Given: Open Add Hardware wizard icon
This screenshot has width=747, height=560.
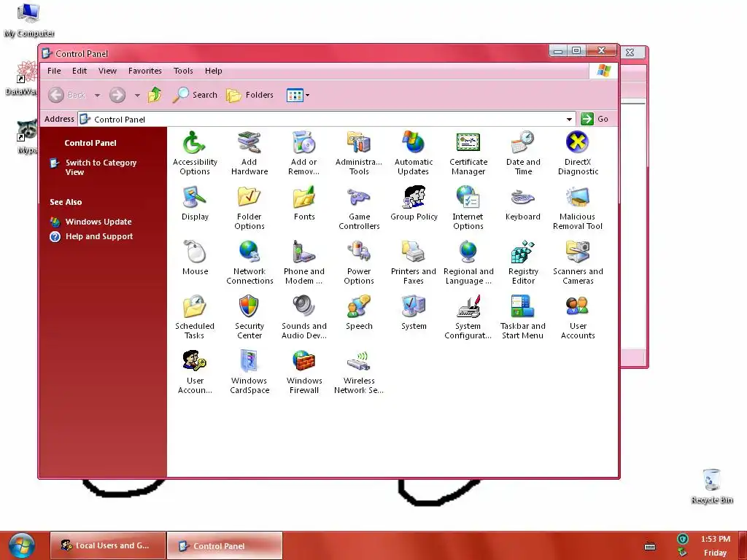Looking at the screenshot, I should 249,153.
